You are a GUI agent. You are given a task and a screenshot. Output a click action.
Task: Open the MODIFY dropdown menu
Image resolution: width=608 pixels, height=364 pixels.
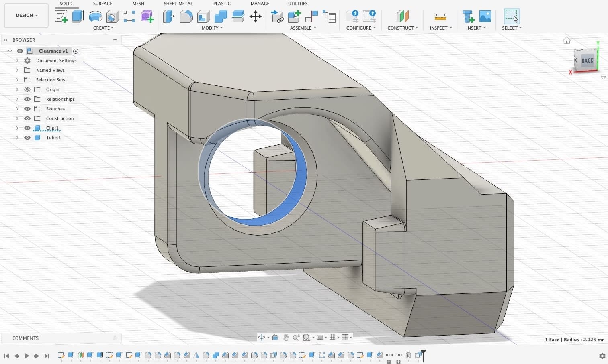(x=212, y=28)
